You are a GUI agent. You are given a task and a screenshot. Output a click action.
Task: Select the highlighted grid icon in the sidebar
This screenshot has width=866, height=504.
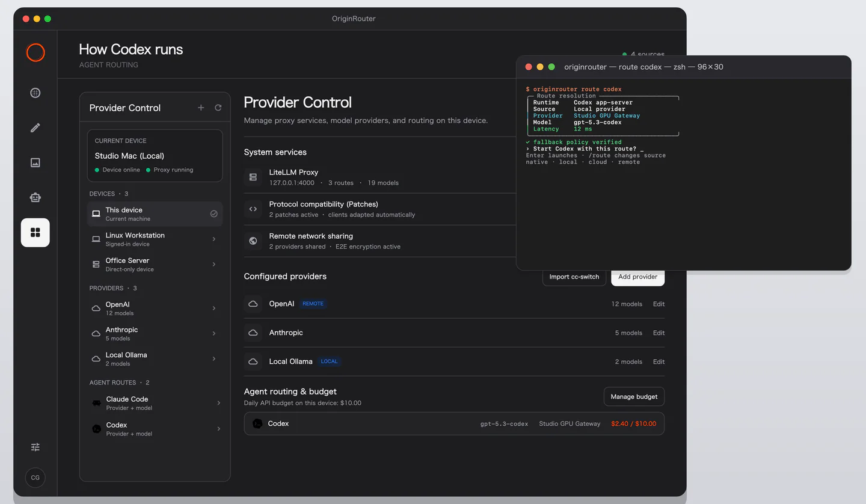pos(35,233)
